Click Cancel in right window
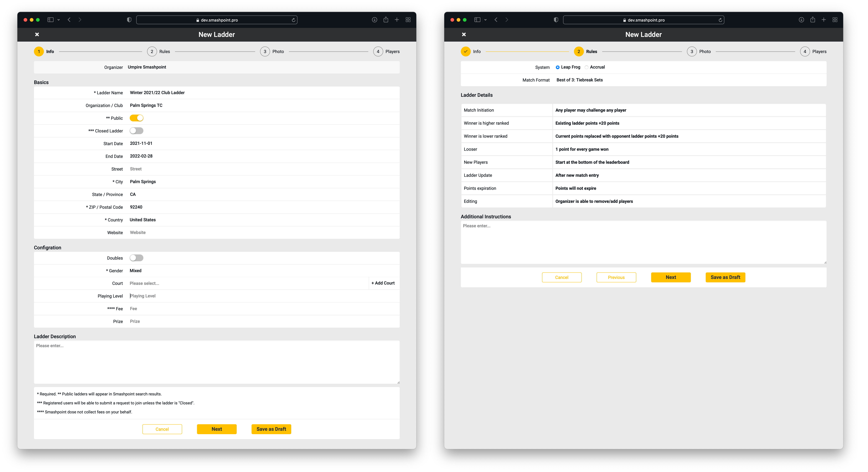The image size is (868, 472). (x=562, y=277)
